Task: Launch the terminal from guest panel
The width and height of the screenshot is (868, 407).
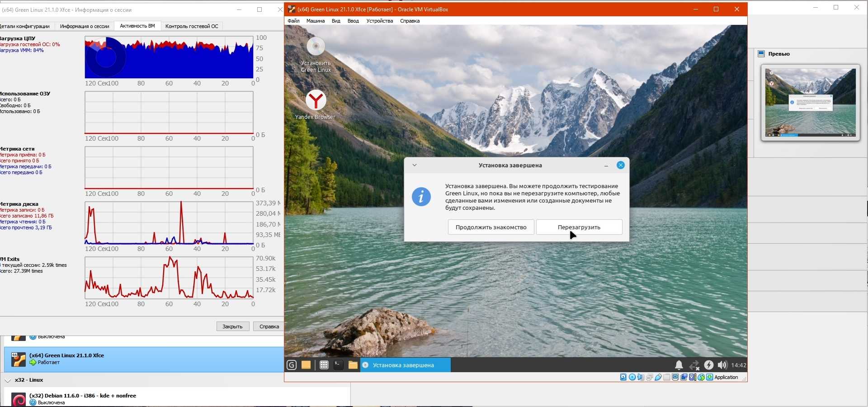Action: pyautogui.click(x=338, y=365)
